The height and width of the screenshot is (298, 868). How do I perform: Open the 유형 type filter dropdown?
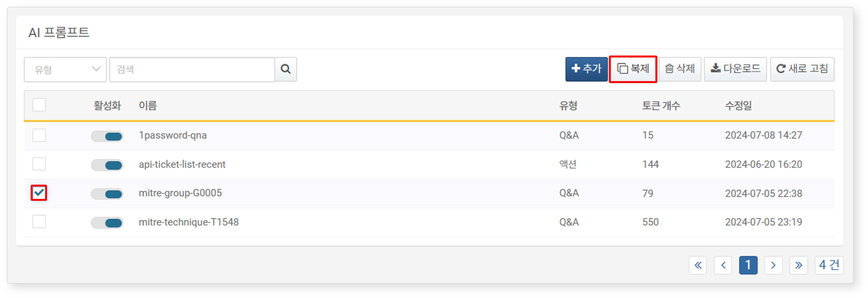coord(65,70)
